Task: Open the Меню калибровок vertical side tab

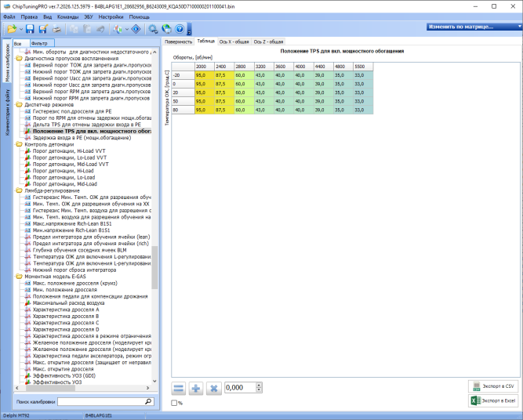Action: coord(8,63)
